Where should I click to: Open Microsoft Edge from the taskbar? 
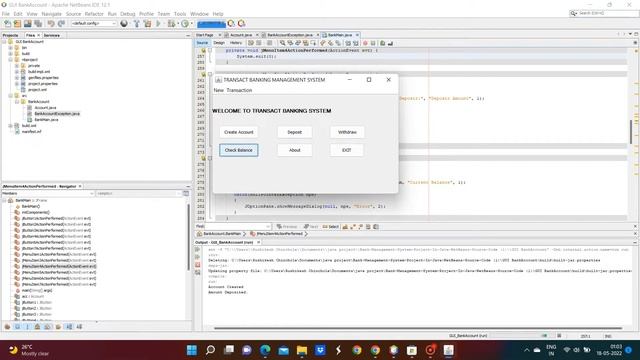pos(265,350)
